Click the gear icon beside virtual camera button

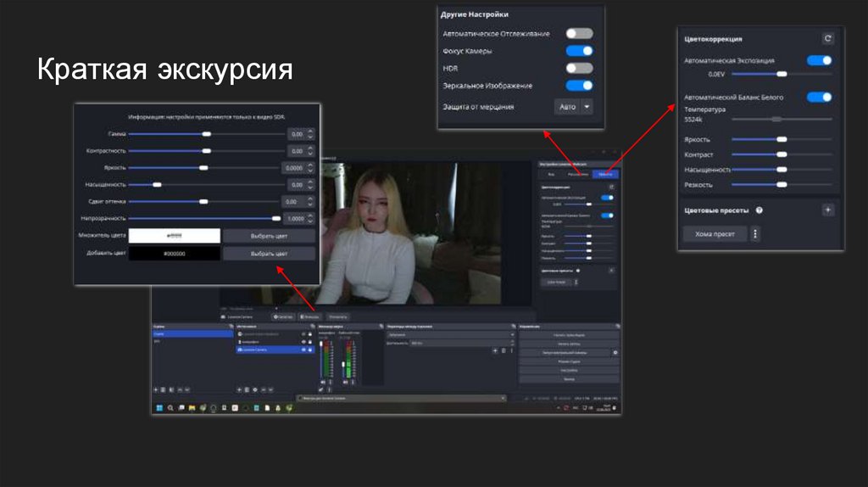click(x=615, y=352)
